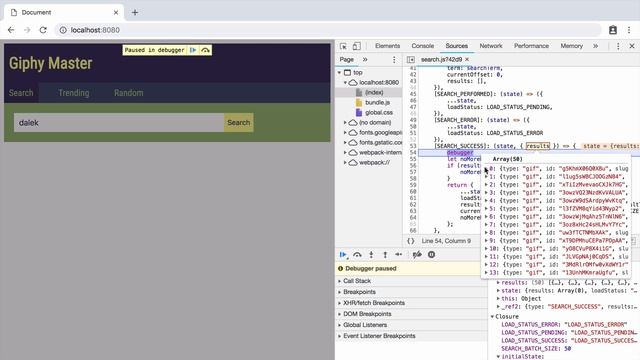This screenshot has width=640, height=360.
Task: Expand the results variable in scope
Action: 498,282
